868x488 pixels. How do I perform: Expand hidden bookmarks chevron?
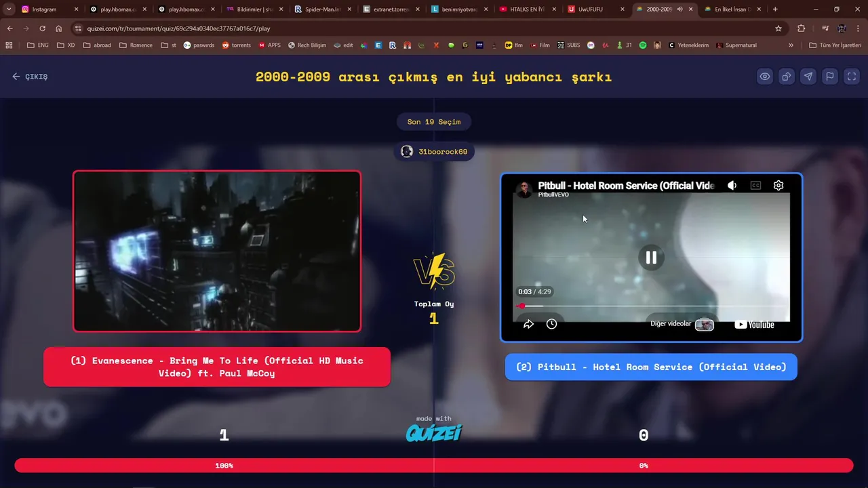click(791, 45)
